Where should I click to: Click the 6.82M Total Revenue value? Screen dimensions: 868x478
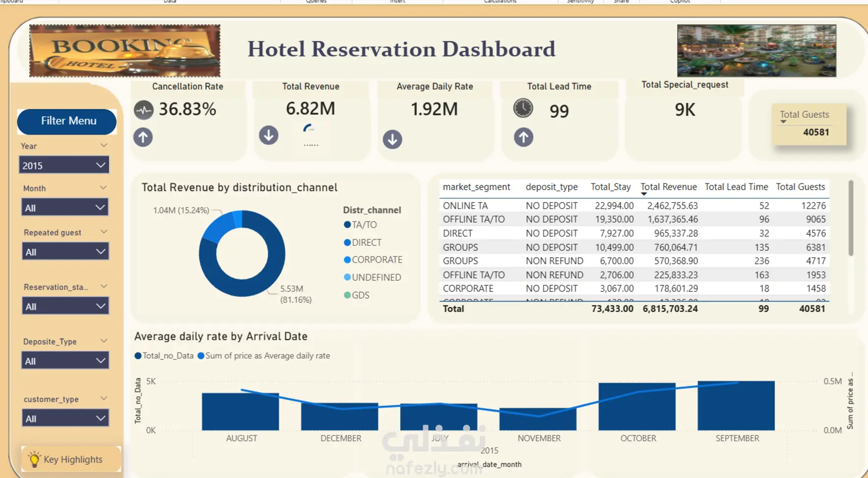310,108
